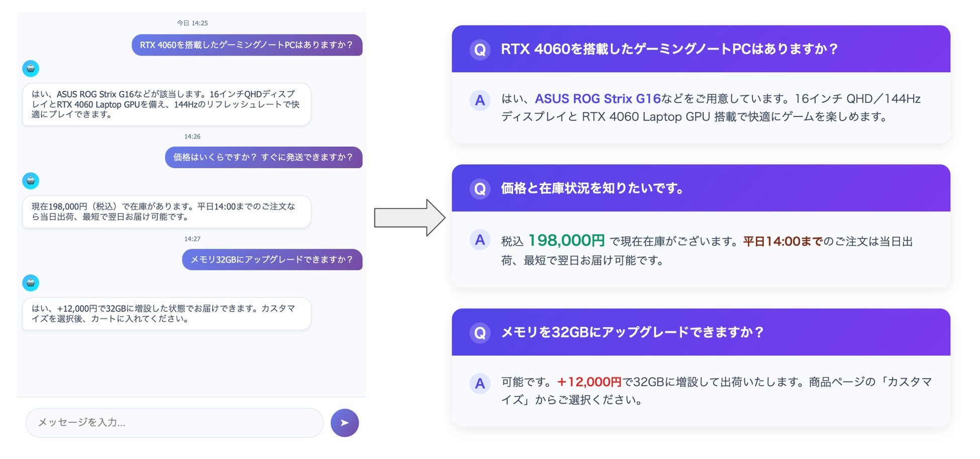Image resolution: width=980 pixels, height=459 pixels.
Task: Click the third bot avatar icon
Action: point(31,283)
